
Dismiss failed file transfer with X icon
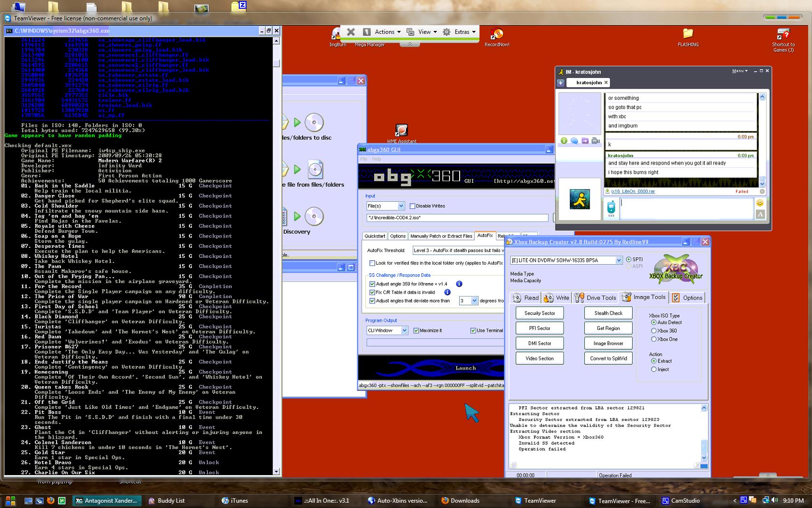tap(762, 192)
